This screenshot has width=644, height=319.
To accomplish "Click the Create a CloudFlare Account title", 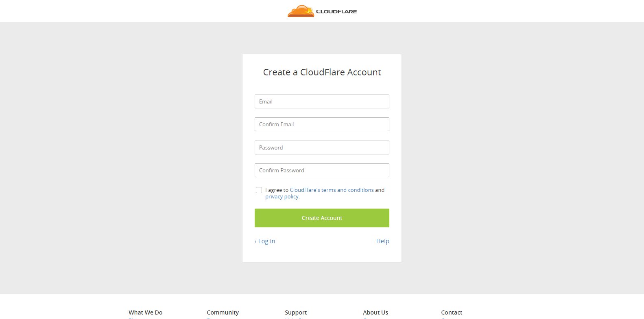I will tap(322, 72).
